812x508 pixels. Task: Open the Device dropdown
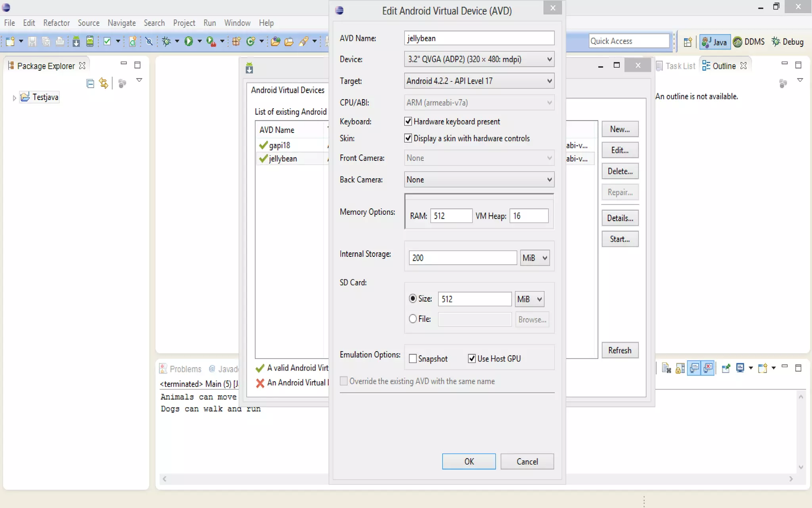click(x=479, y=59)
